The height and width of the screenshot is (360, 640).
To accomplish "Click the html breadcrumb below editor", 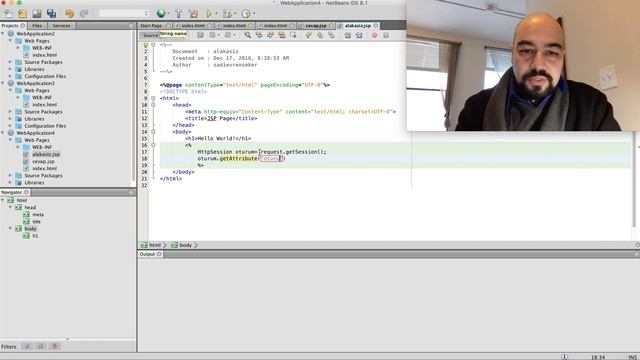I will pos(151,245).
